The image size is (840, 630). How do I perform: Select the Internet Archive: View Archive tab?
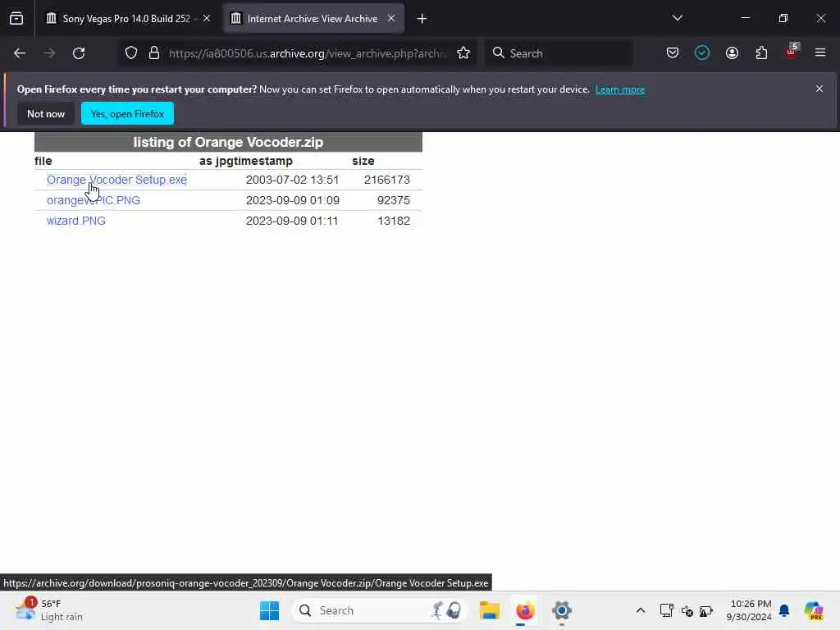coord(313,19)
